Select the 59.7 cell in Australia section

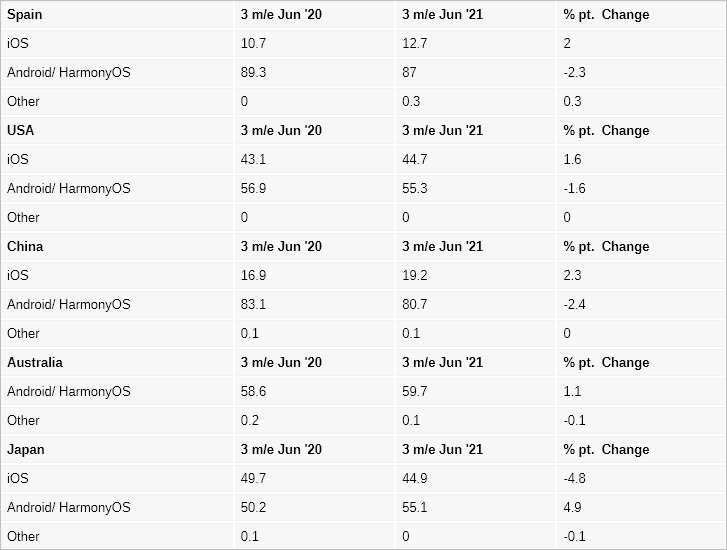pyautogui.click(x=414, y=392)
